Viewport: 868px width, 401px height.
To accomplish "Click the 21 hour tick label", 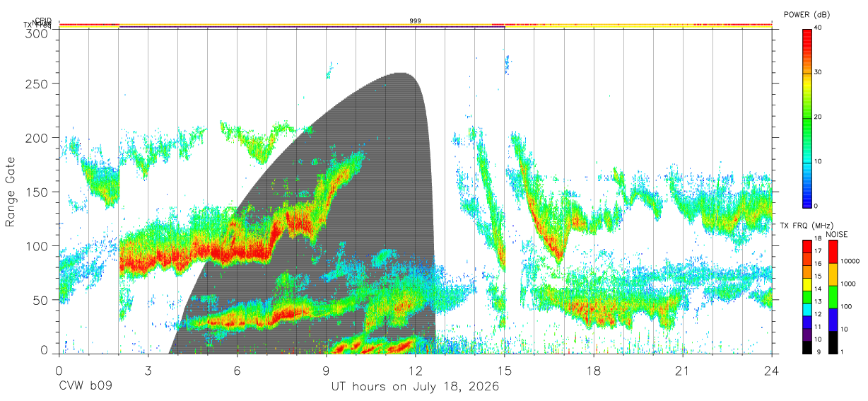I will [683, 370].
